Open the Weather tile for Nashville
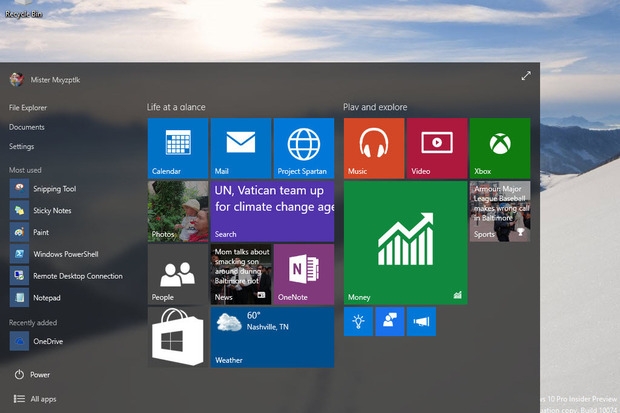 tap(272, 337)
